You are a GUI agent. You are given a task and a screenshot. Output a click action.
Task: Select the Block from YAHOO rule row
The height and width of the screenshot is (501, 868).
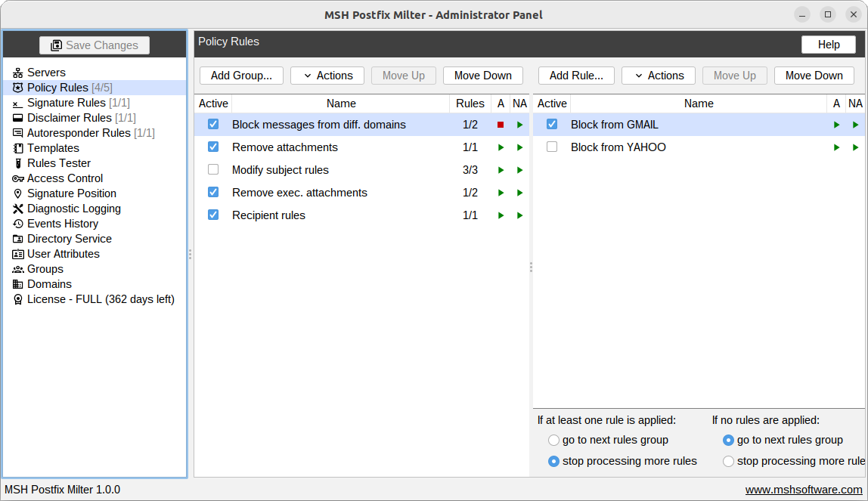coord(699,147)
